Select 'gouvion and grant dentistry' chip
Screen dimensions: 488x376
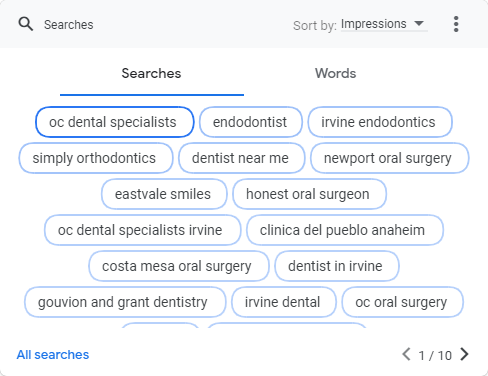click(x=125, y=302)
